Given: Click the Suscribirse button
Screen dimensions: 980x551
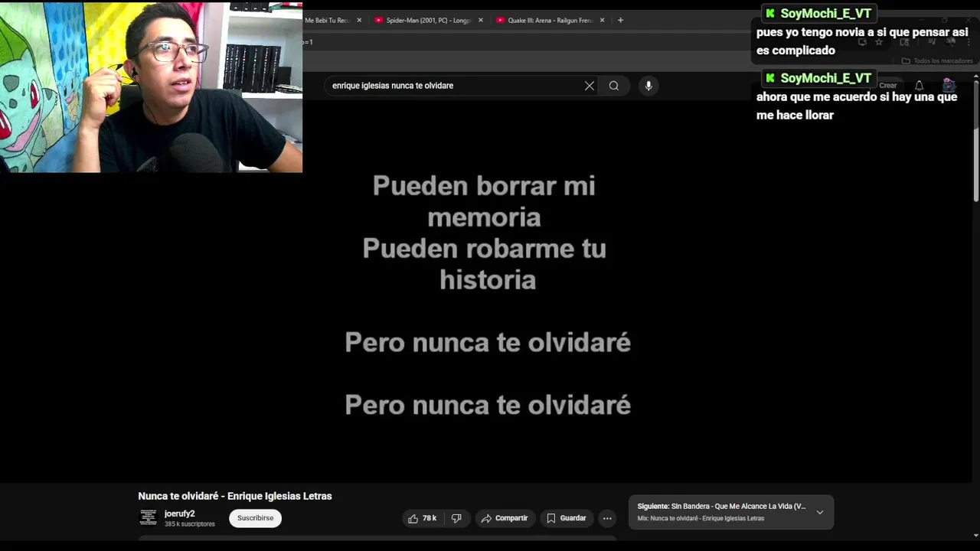Looking at the screenshot, I should coord(255,518).
